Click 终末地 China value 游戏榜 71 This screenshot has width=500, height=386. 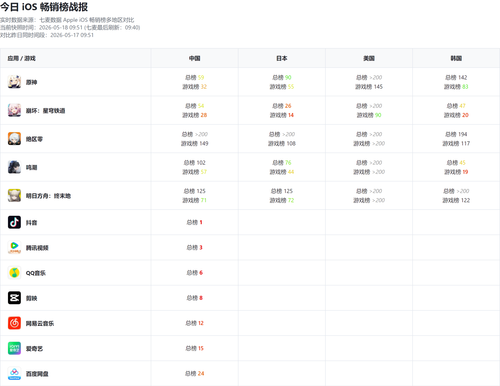pos(195,200)
